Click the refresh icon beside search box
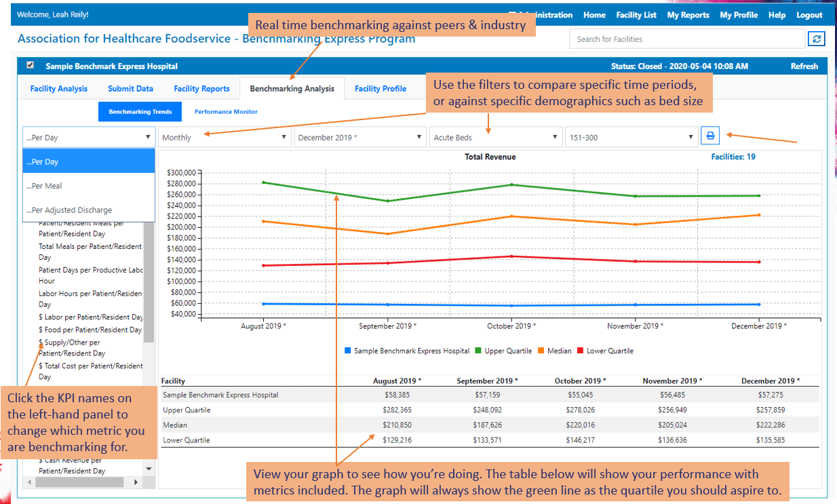This screenshot has width=837, height=504. [x=817, y=39]
